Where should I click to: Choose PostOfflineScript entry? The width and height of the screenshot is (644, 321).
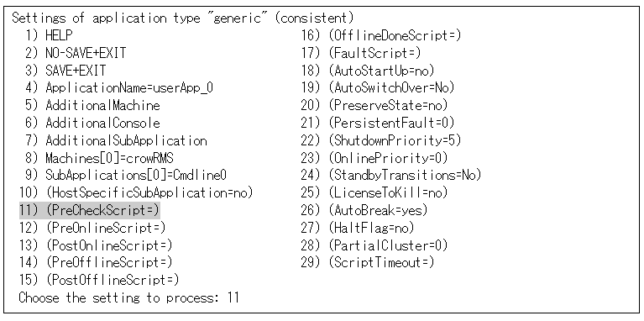pos(99,281)
